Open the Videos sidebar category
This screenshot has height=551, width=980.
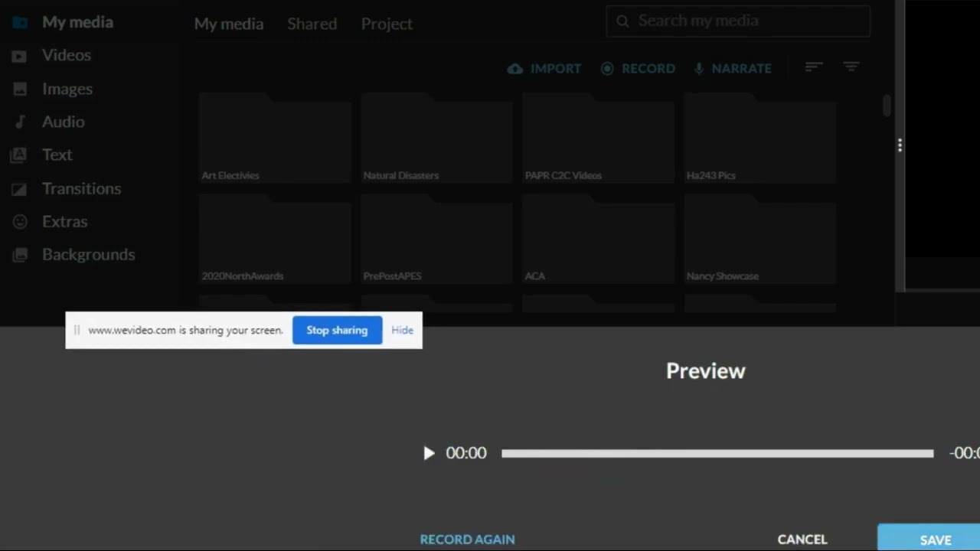(66, 55)
